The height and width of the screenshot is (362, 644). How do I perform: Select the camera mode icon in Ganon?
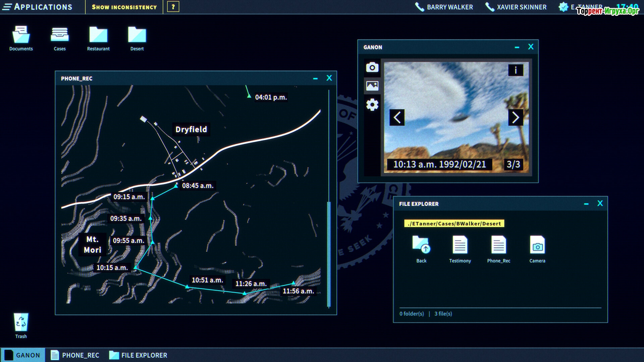click(372, 67)
